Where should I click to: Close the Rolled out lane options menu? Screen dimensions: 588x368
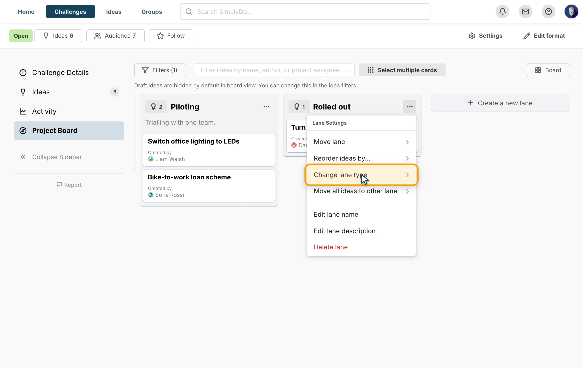pos(410,106)
